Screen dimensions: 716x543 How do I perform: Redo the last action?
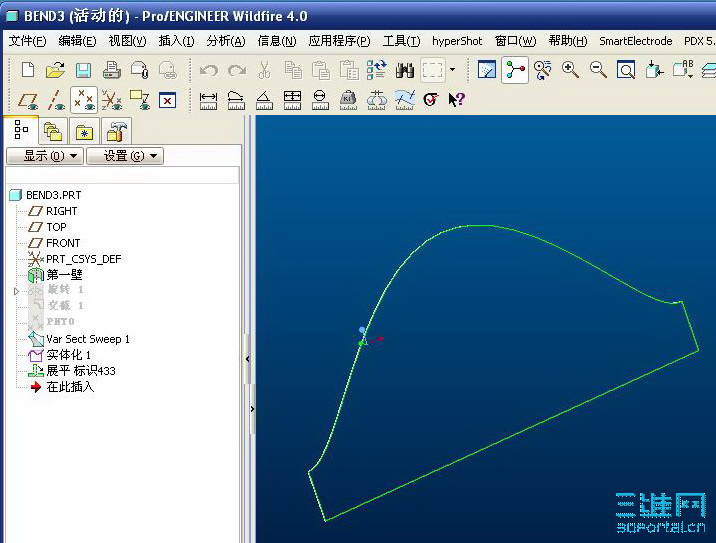point(237,70)
